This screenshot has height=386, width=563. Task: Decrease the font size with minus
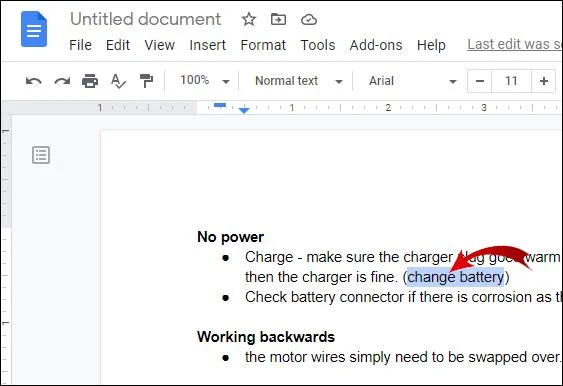click(x=480, y=81)
